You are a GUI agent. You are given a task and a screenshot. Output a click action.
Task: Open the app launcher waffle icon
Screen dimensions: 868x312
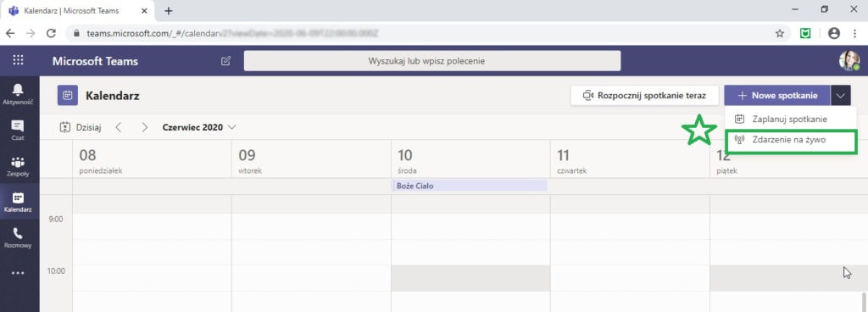pyautogui.click(x=19, y=61)
